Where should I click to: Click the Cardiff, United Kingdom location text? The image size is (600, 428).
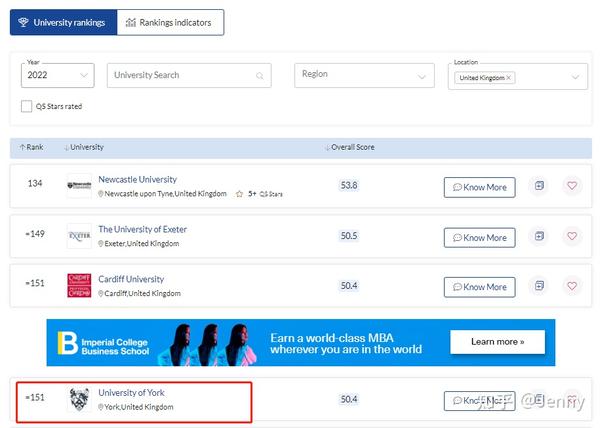pyautogui.click(x=139, y=293)
